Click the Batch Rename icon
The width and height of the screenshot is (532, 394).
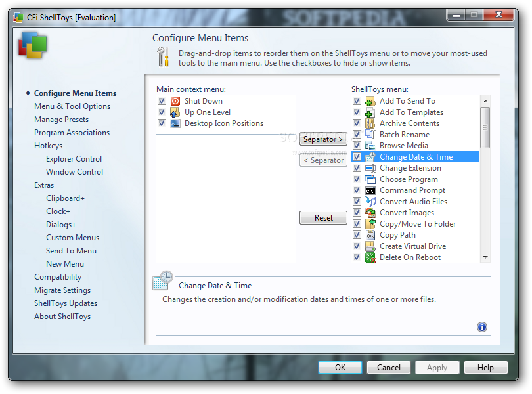click(x=370, y=135)
